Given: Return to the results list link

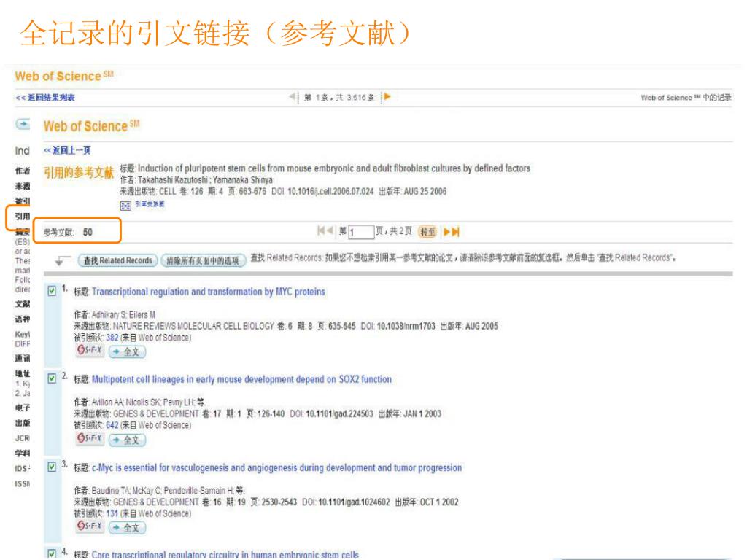Looking at the screenshot, I should pyautogui.click(x=45, y=98).
